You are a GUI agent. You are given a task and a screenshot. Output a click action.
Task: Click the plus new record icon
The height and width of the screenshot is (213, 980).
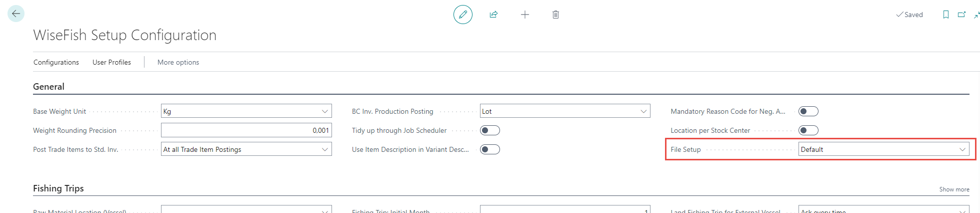coord(525,15)
